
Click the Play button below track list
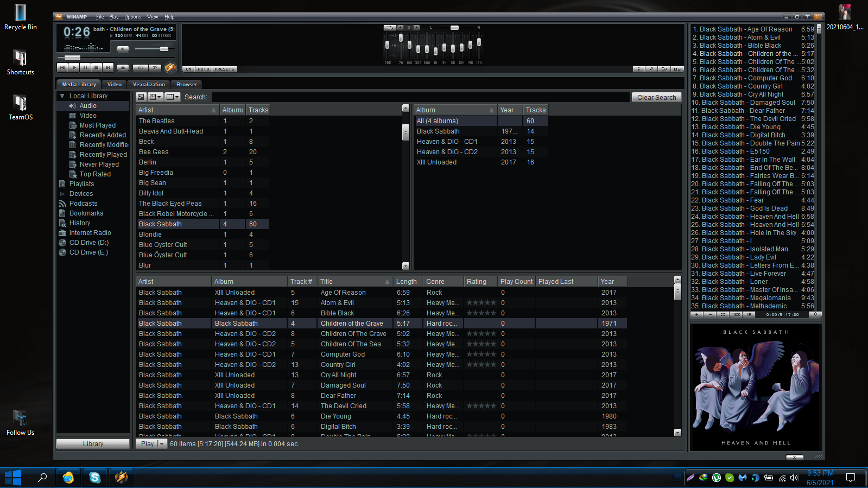coord(147,444)
